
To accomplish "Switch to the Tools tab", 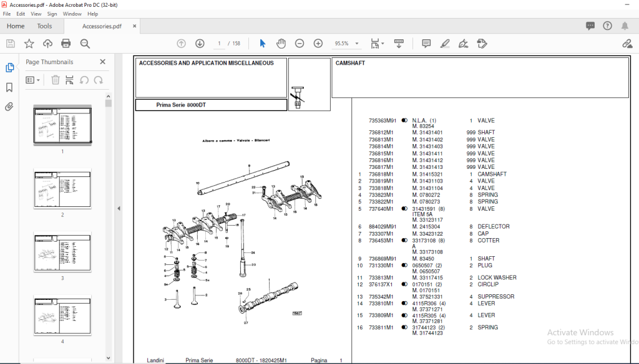I will (44, 26).
